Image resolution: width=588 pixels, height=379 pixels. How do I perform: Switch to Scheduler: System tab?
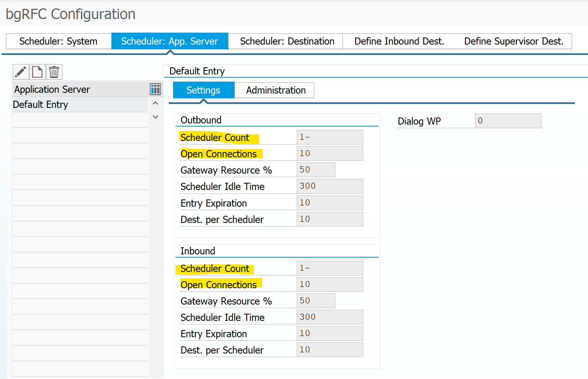point(58,41)
